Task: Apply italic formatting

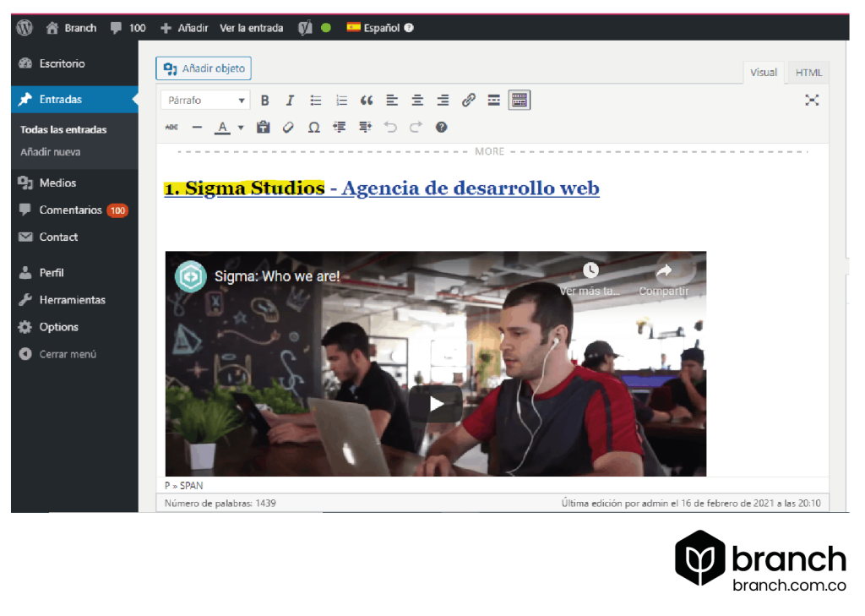Action: tap(290, 100)
